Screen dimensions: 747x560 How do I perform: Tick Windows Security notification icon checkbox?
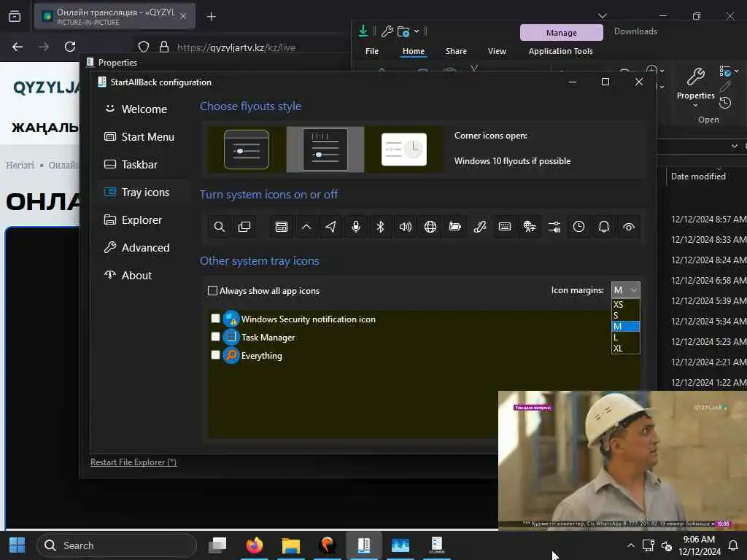click(215, 319)
